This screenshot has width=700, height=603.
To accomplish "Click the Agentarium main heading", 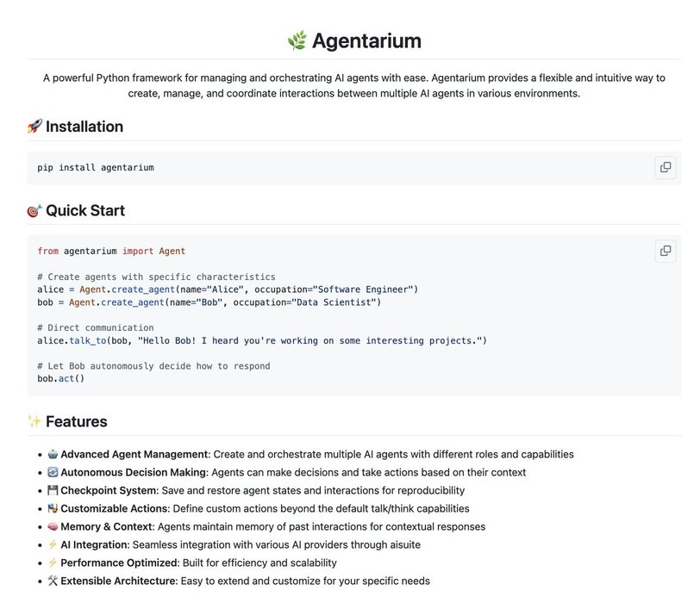I will point(366,40).
